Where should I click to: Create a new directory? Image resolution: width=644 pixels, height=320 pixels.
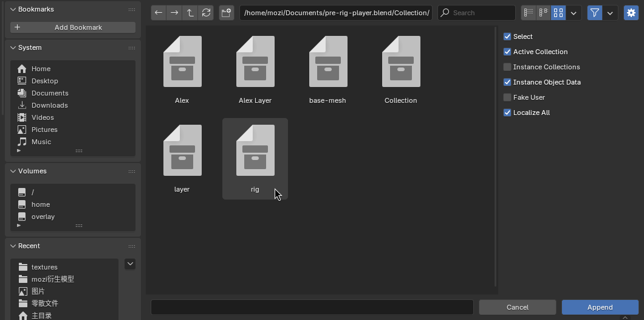pyautogui.click(x=226, y=13)
